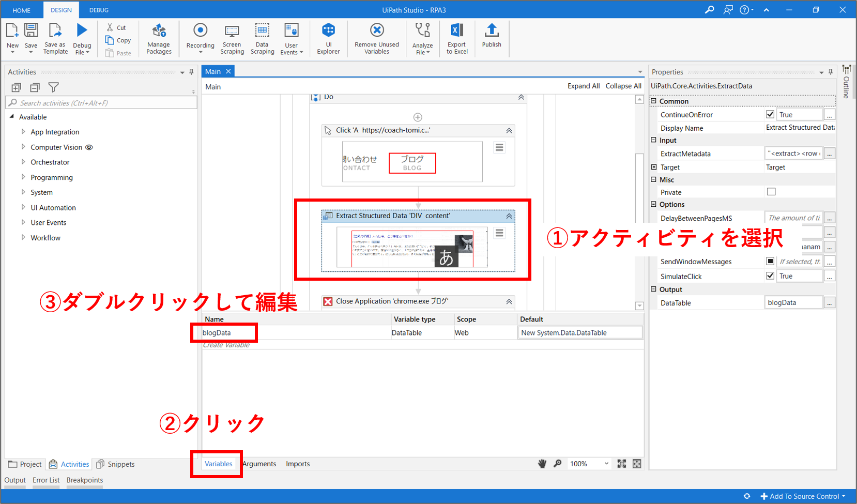Expand the Target property group
857x504 pixels.
[654, 167]
